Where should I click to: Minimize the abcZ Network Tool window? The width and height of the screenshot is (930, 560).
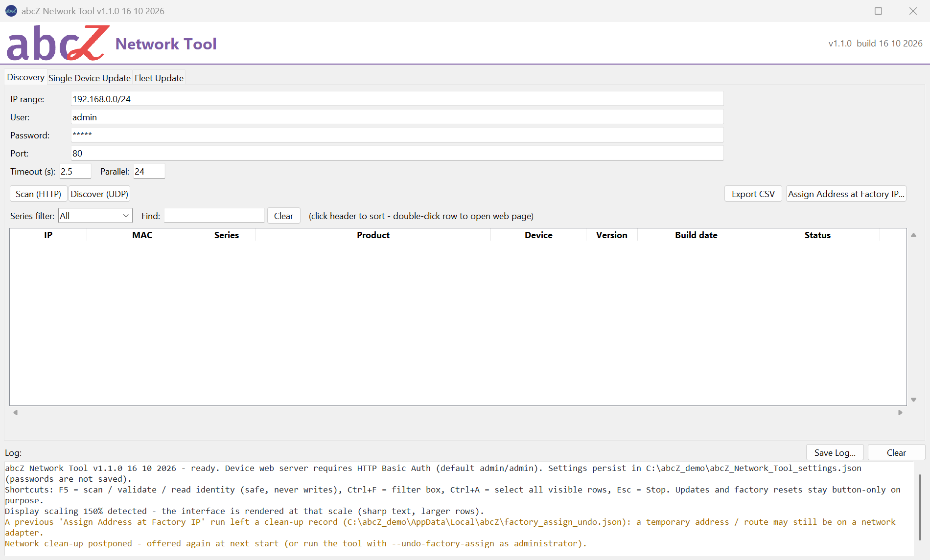click(844, 11)
